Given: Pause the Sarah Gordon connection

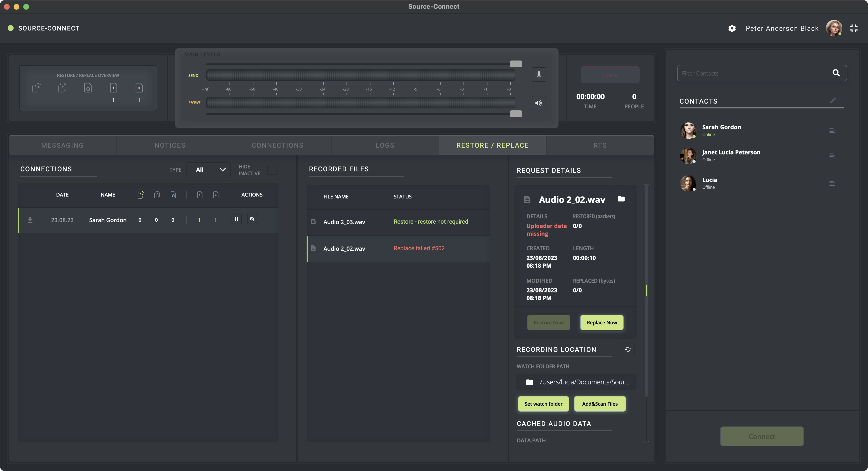Looking at the screenshot, I should click(x=236, y=219).
